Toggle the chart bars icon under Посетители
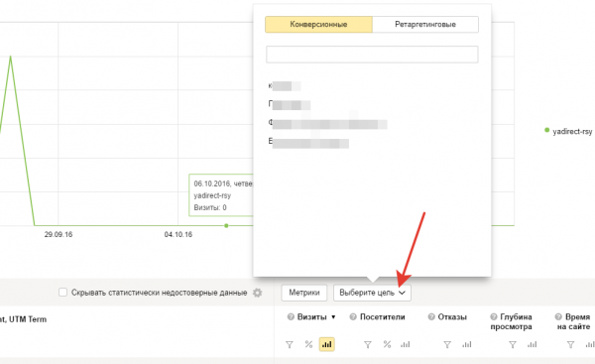The width and height of the screenshot is (595, 364). pyautogui.click(x=406, y=344)
